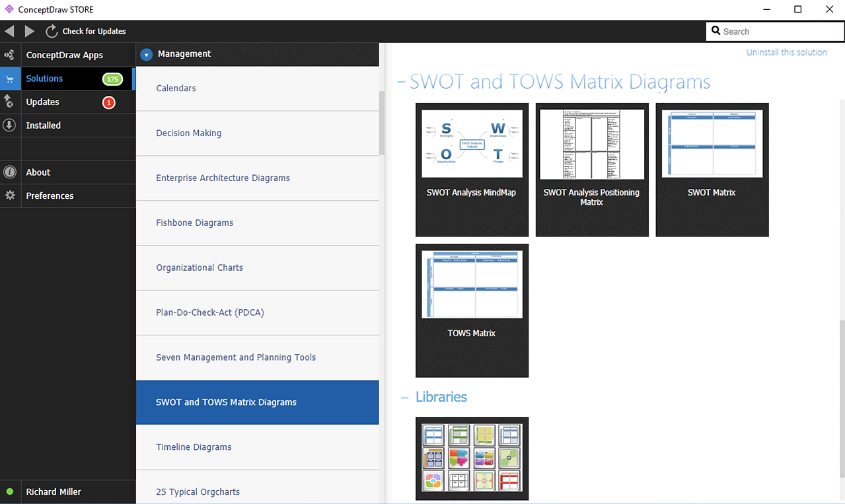The image size is (845, 504).
Task: Open SWOT Analysis Positioning Matrix template
Action: click(x=592, y=170)
